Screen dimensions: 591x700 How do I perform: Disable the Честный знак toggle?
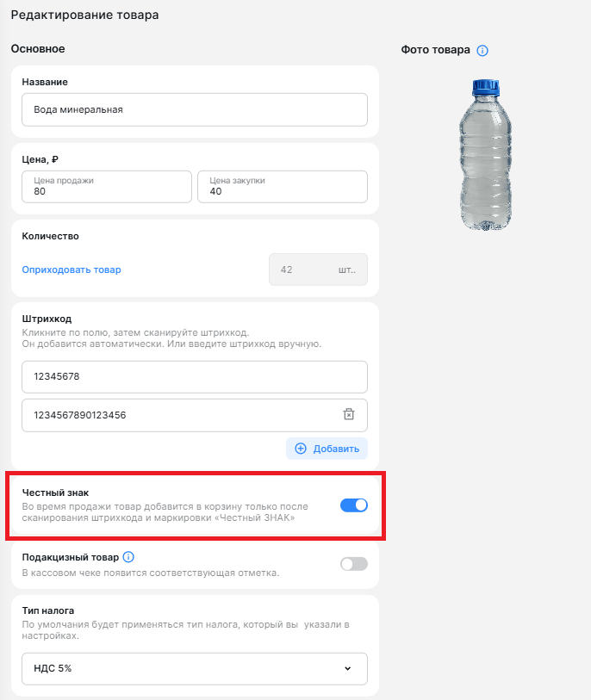click(x=354, y=505)
